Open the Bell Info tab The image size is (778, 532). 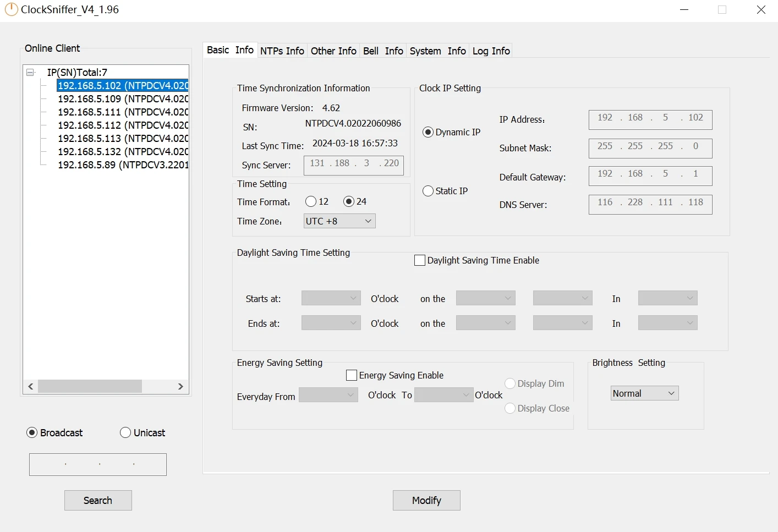[383, 51]
